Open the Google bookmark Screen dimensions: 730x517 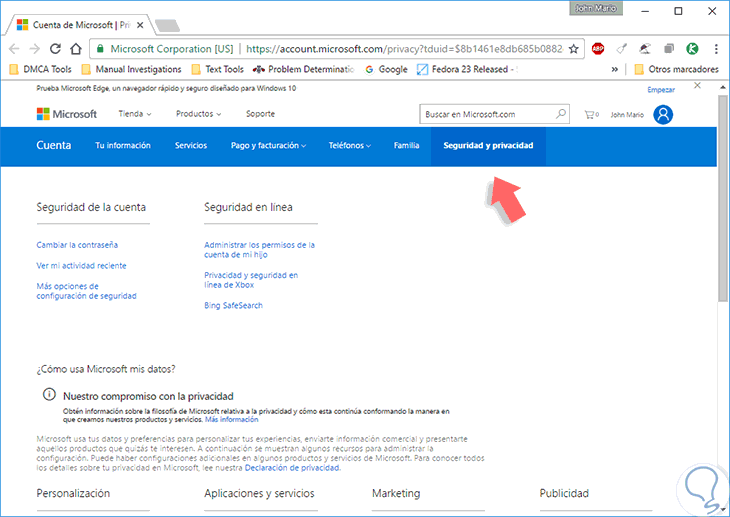(x=386, y=69)
